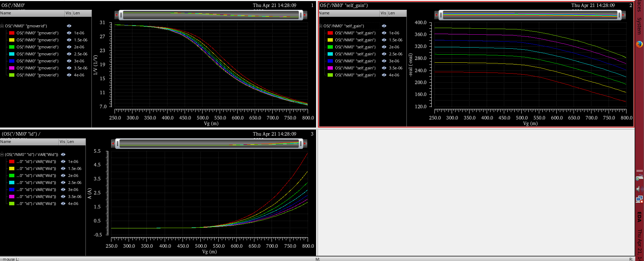Select subwindow 3 title (OS("/NM0" "id") /
This screenshot has width=644, height=261.
click(x=21, y=134)
